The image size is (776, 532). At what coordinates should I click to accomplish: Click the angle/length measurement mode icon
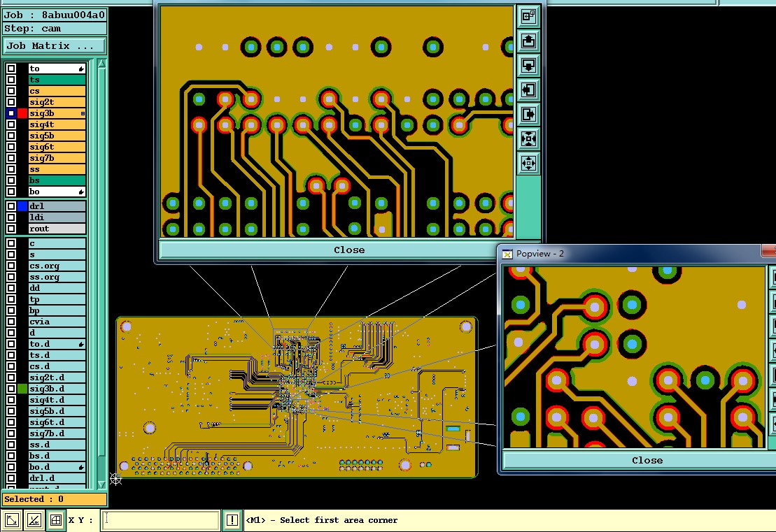(34, 520)
